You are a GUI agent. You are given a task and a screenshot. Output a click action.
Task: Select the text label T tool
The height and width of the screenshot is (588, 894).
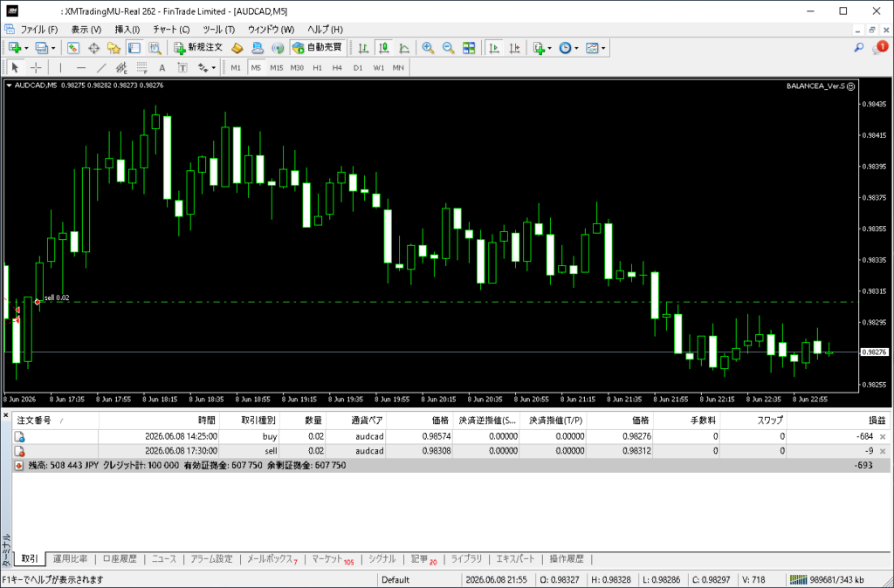point(182,68)
